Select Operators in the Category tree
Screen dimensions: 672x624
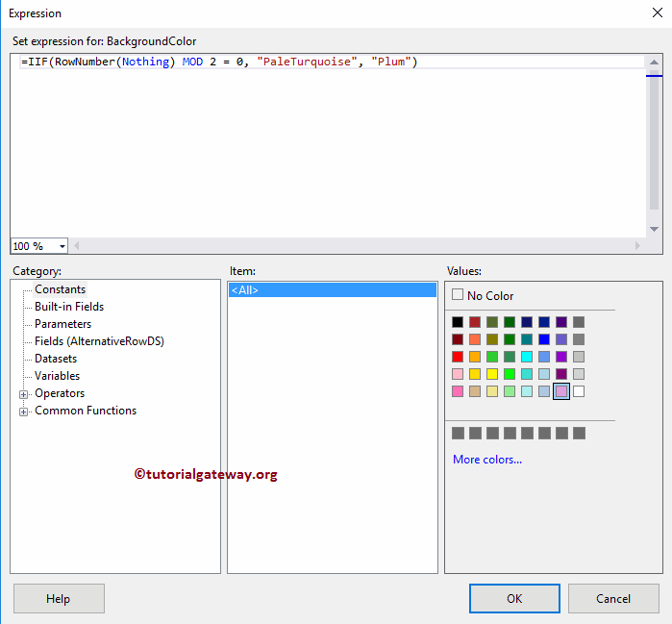point(60,393)
